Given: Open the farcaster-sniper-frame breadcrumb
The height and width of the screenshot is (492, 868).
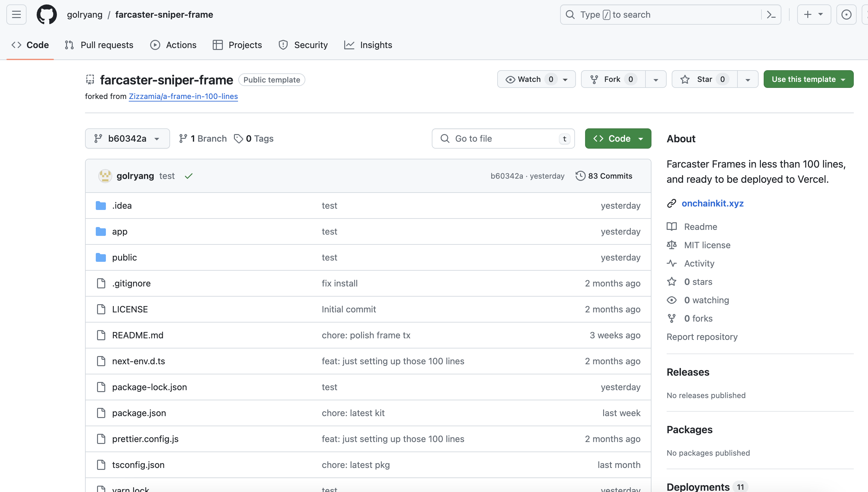Looking at the screenshot, I should point(164,15).
